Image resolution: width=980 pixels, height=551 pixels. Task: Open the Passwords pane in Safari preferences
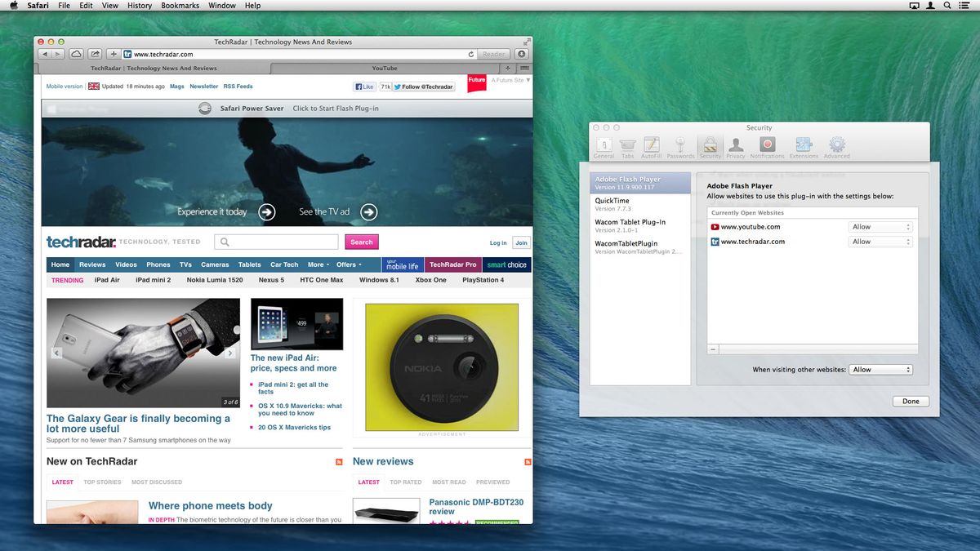(680, 145)
